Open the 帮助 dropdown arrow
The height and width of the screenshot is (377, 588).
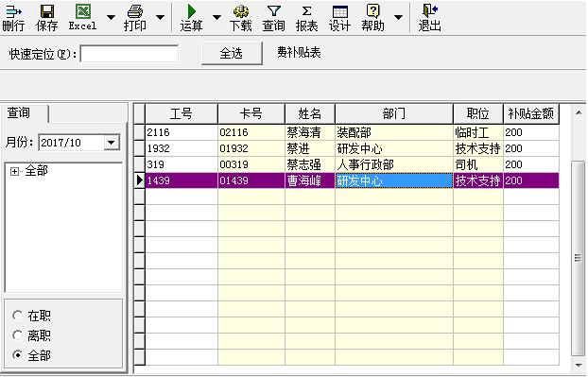click(x=399, y=17)
